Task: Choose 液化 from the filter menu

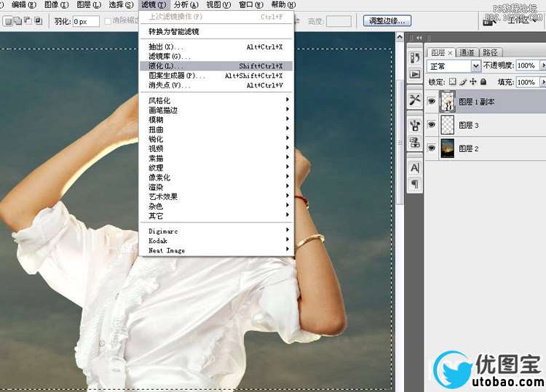Action: (x=216, y=65)
